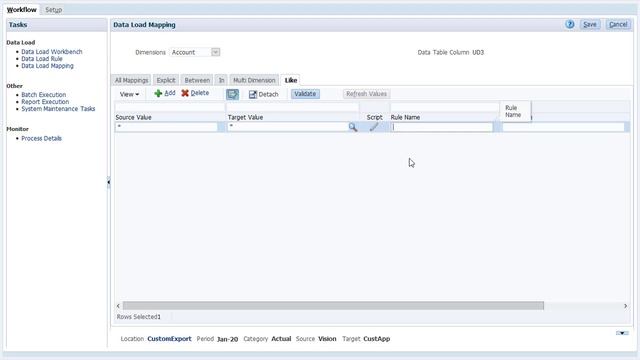Collapse the Tasks pane splitter arrow

(109, 182)
